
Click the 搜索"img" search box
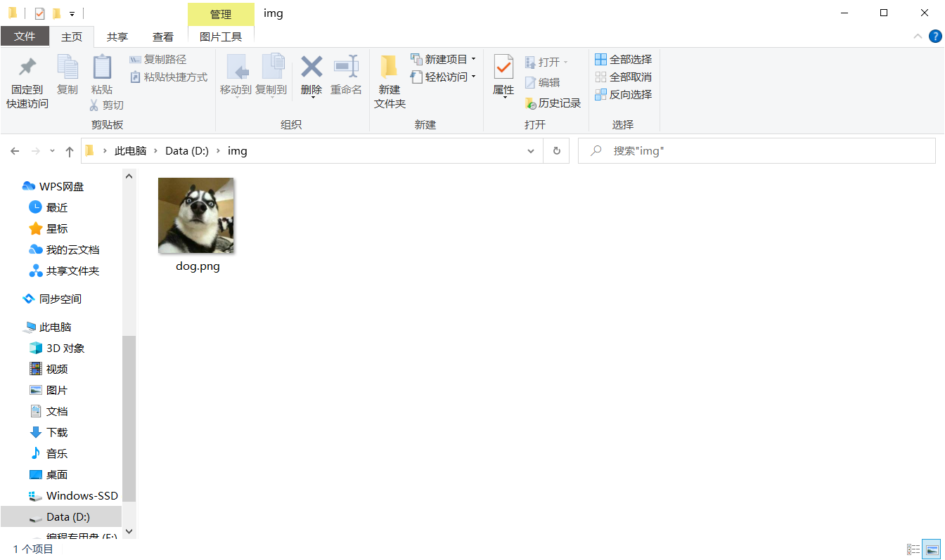tap(757, 151)
